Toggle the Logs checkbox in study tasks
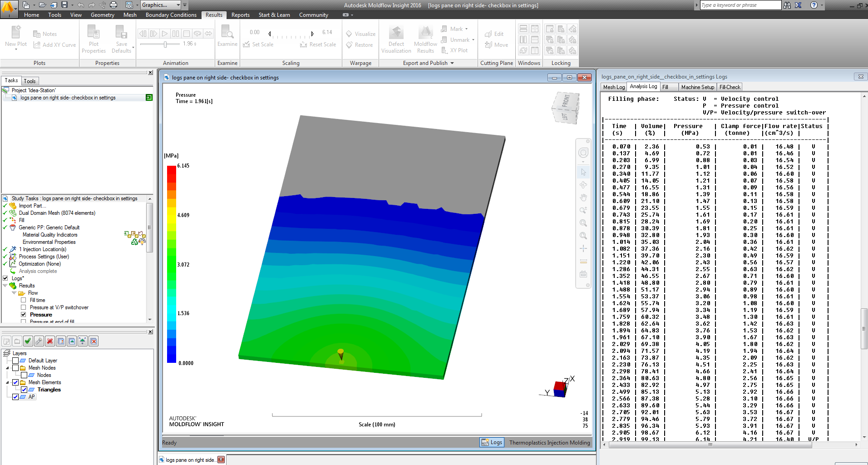Screen dimensions: 868x465 click(5, 278)
